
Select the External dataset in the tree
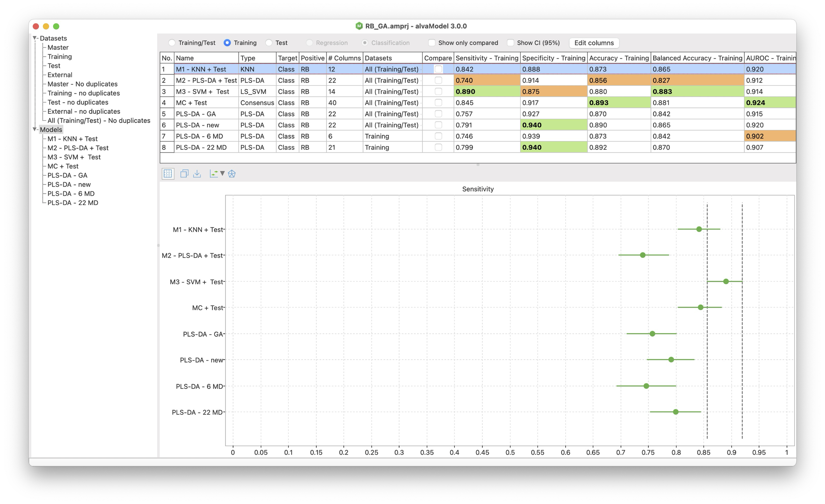coord(60,75)
